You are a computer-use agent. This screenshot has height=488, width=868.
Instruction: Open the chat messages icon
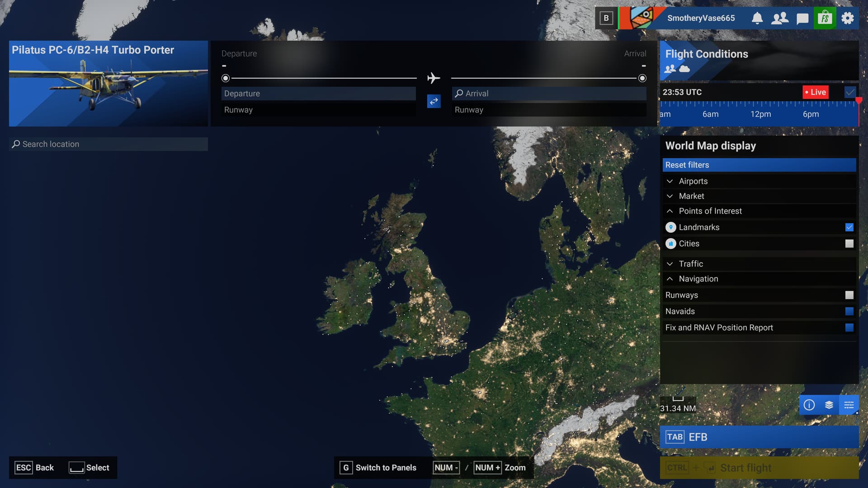click(x=802, y=19)
